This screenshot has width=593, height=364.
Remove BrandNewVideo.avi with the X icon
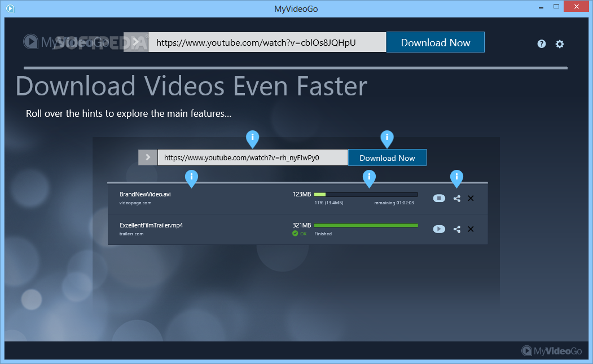coord(471,198)
